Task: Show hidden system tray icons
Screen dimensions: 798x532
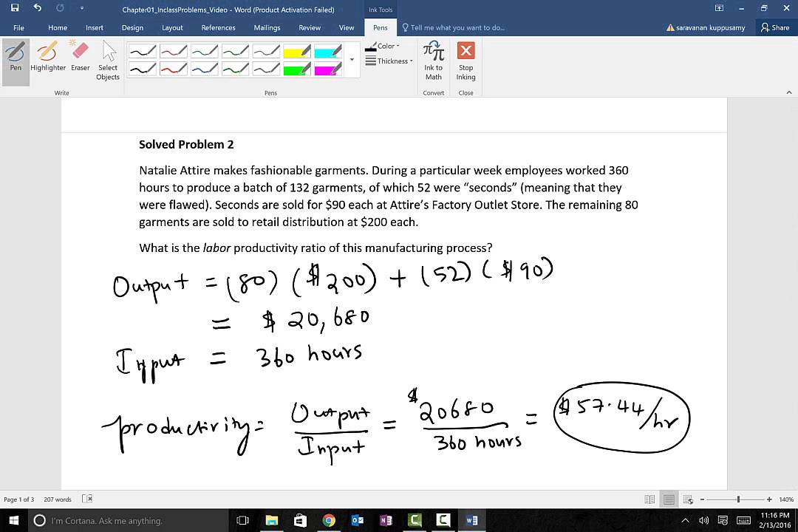Action: [x=686, y=520]
